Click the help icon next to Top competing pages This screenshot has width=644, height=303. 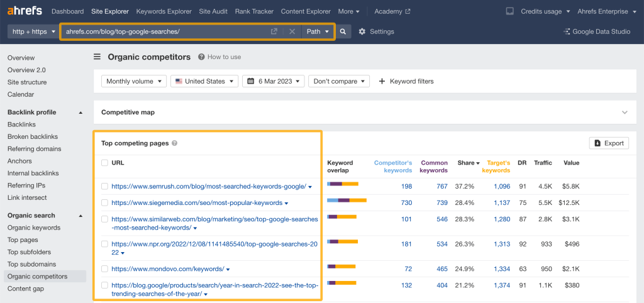click(175, 143)
